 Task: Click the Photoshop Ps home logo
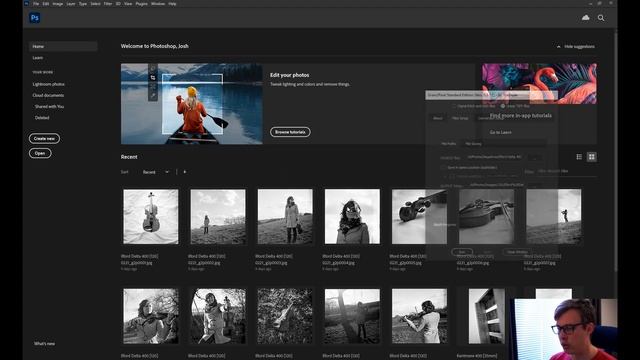tap(35, 18)
